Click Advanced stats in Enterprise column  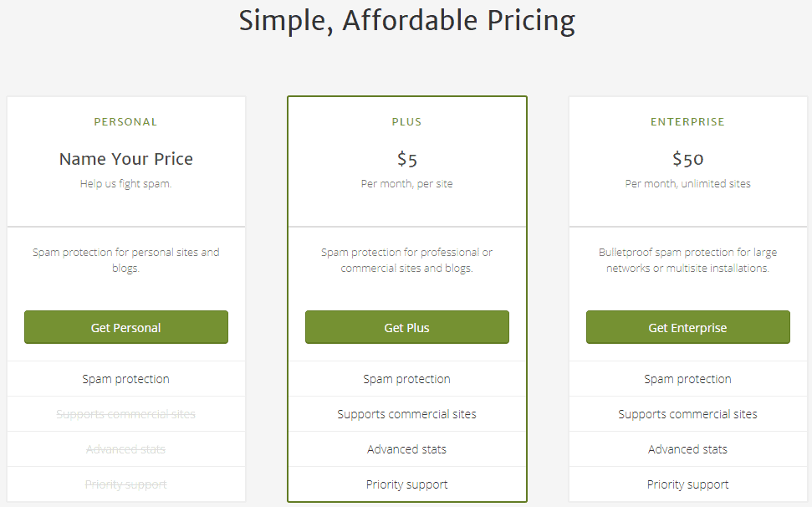pyautogui.click(x=687, y=449)
